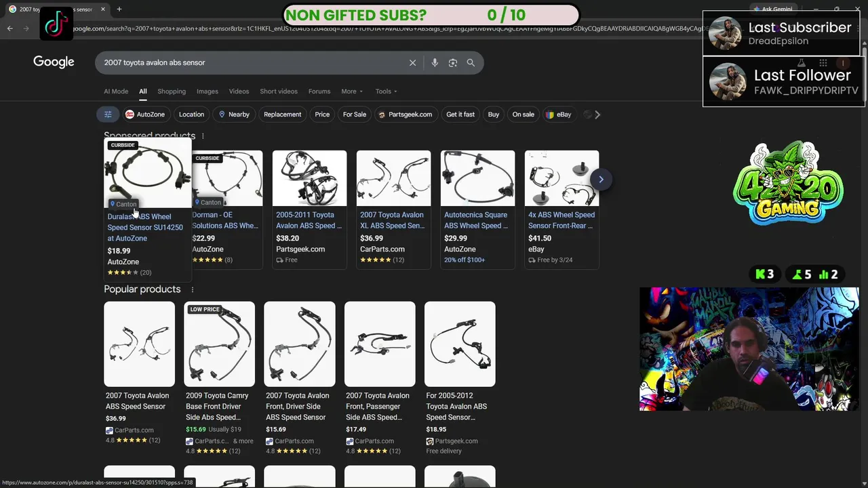Run search with magnifying glass icon
Image resolution: width=868 pixels, height=488 pixels.
471,62
